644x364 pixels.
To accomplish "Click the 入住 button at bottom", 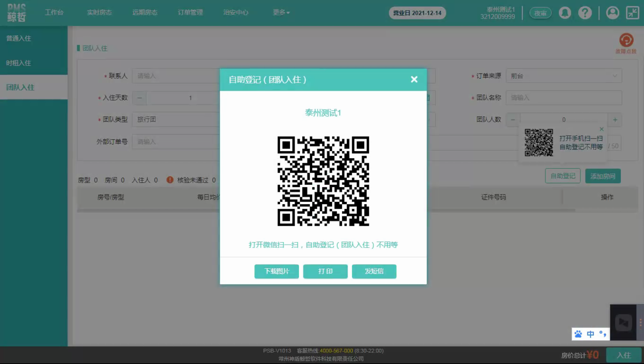I will [624, 355].
